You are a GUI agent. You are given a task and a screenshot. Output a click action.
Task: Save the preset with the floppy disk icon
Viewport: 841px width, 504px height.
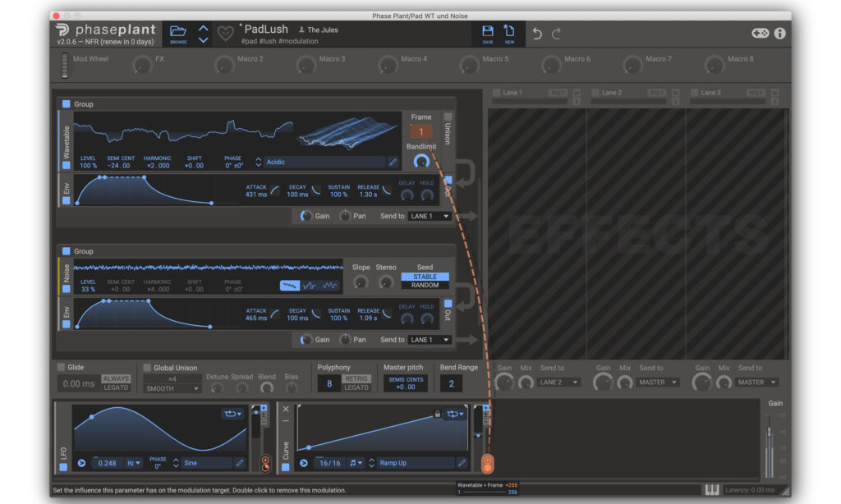point(488,32)
